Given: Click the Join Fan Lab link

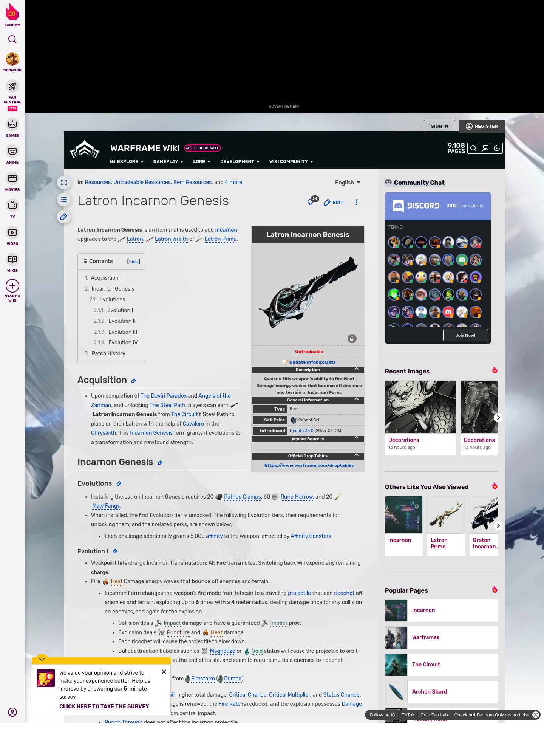Looking at the screenshot, I should tap(434, 715).
